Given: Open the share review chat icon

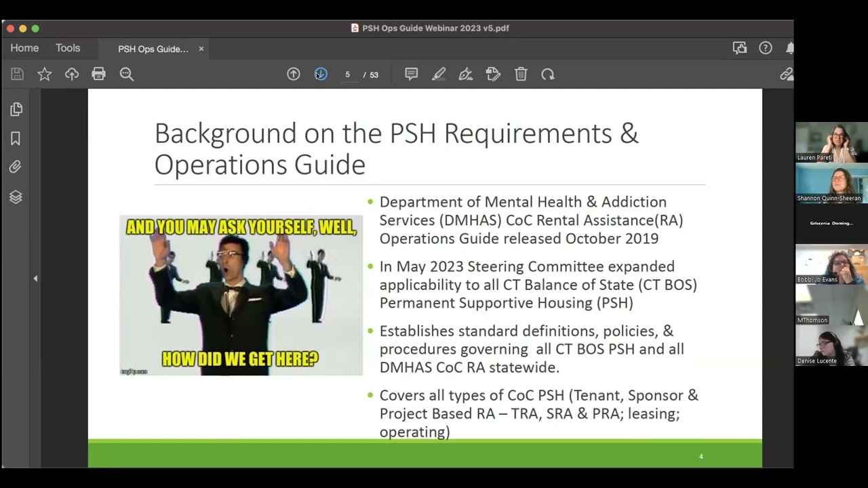Looking at the screenshot, I should (x=740, y=48).
